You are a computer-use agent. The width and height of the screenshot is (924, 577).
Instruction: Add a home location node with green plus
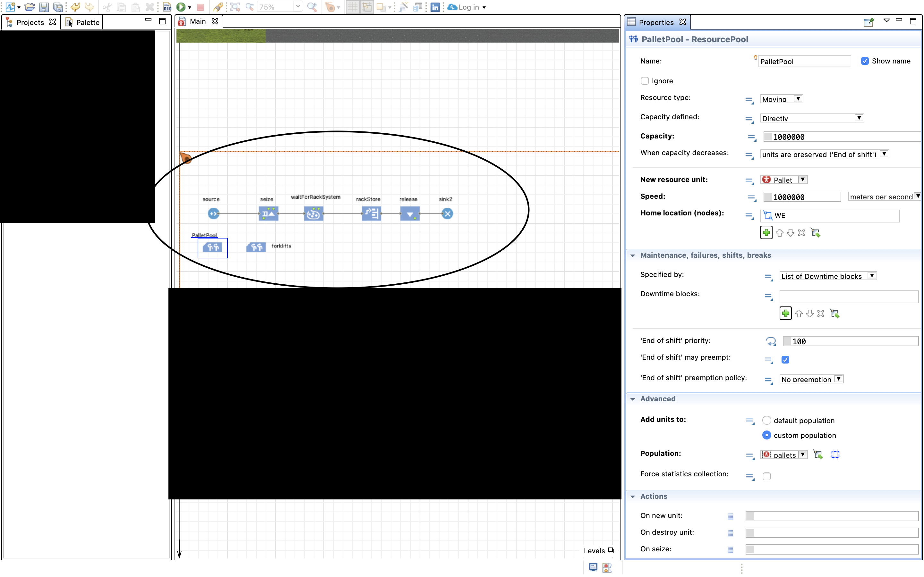click(x=766, y=232)
